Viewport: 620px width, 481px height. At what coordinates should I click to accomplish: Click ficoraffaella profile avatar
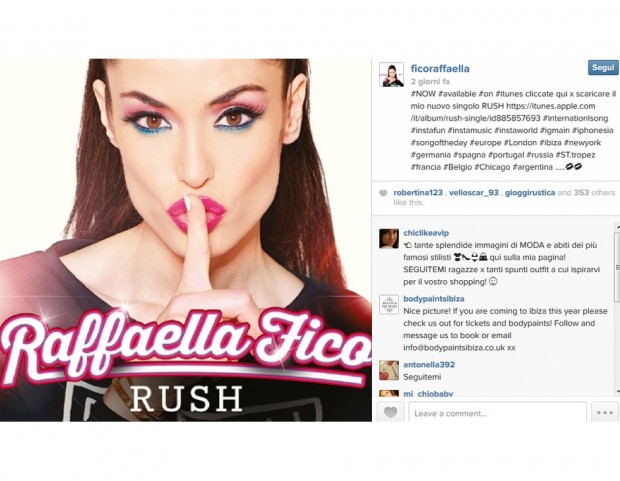tap(391, 74)
